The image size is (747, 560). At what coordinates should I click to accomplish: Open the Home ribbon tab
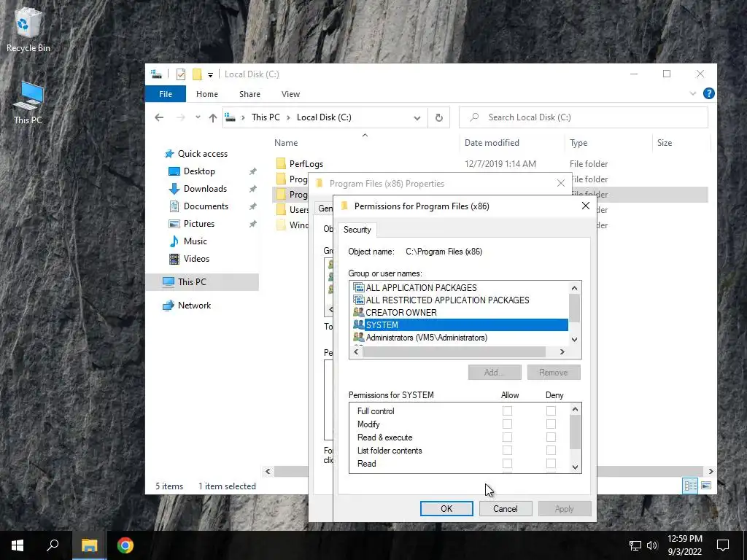[206, 94]
